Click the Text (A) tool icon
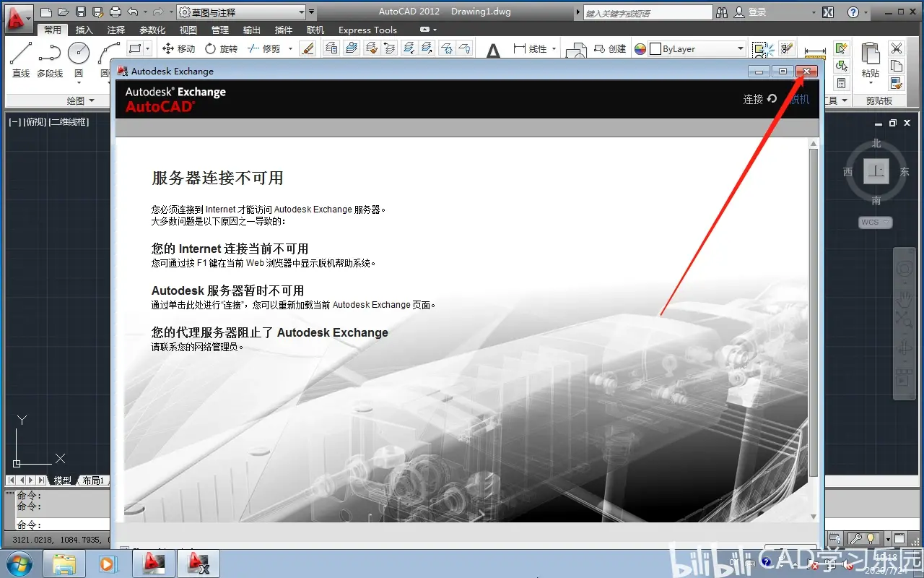This screenshot has height=578, width=924. (x=493, y=51)
